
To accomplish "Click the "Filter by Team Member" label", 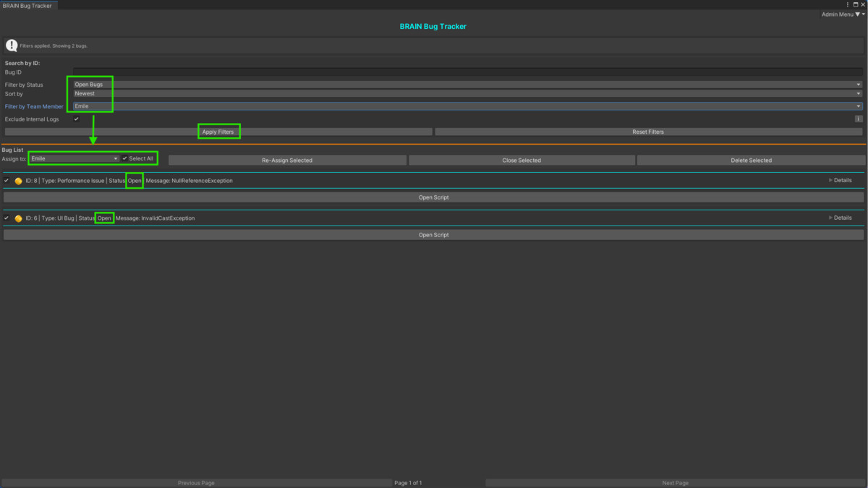I will [34, 106].
